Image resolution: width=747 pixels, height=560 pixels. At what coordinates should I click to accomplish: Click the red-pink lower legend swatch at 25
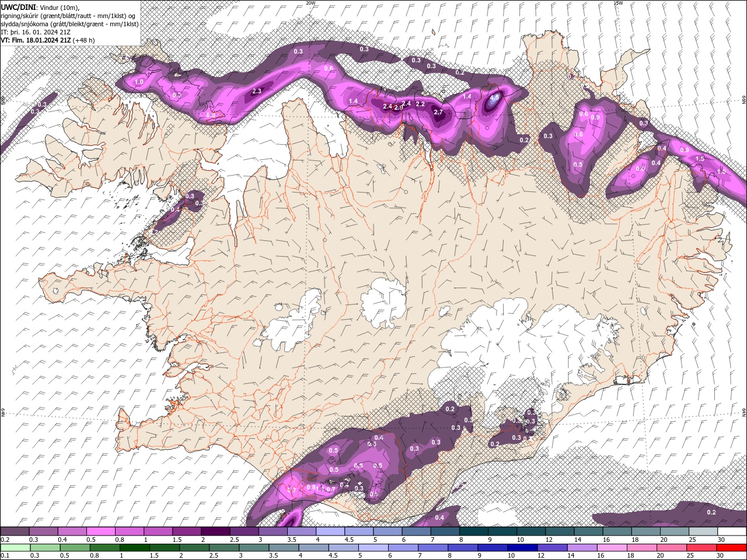coord(701,548)
